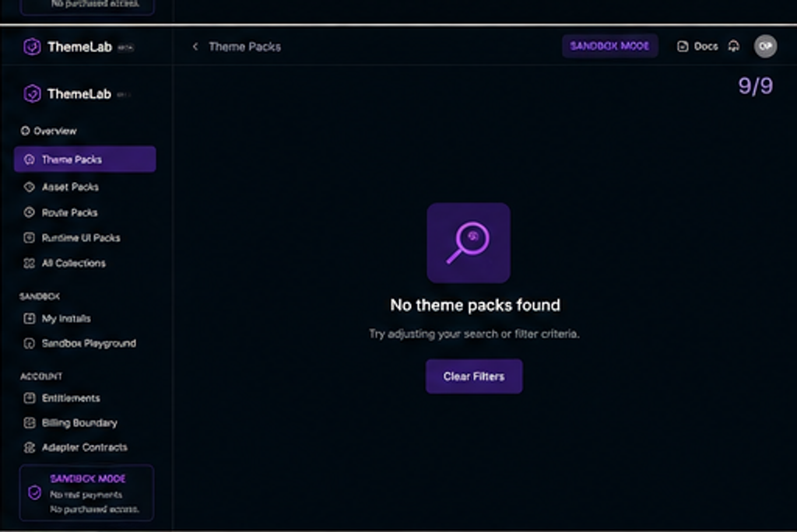Click the Billing Boundary icon
The image size is (797, 532).
pyautogui.click(x=30, y=423)
